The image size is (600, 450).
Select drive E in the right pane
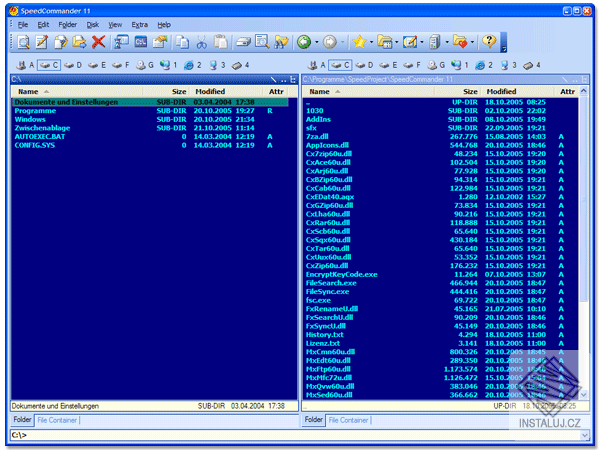click(388, 65)
